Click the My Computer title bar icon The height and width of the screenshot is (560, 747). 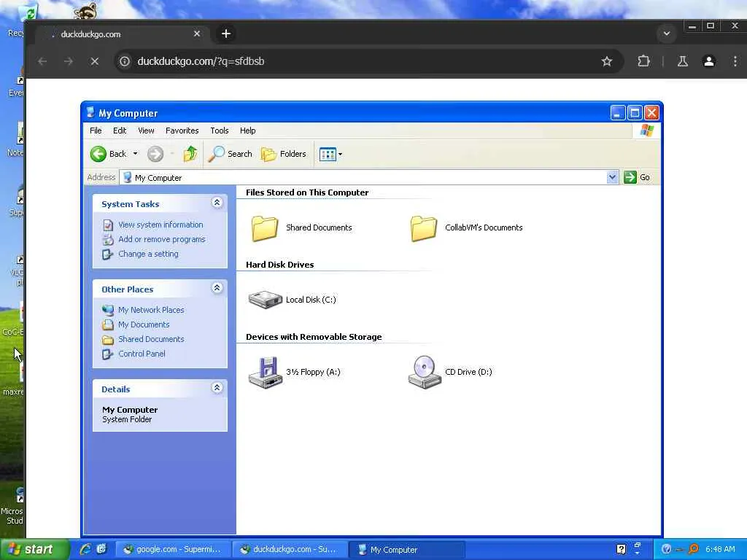click(90, 113)
